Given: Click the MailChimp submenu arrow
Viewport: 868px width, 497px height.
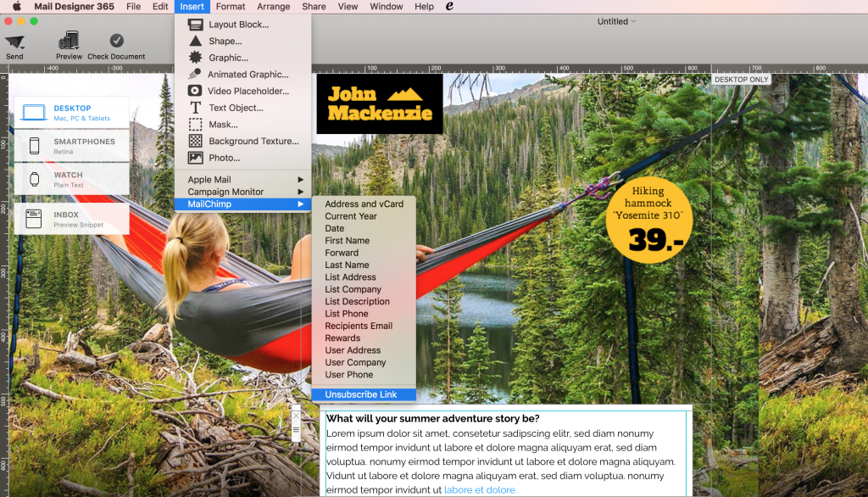Looking at the screenshot, I should point(301,204).
